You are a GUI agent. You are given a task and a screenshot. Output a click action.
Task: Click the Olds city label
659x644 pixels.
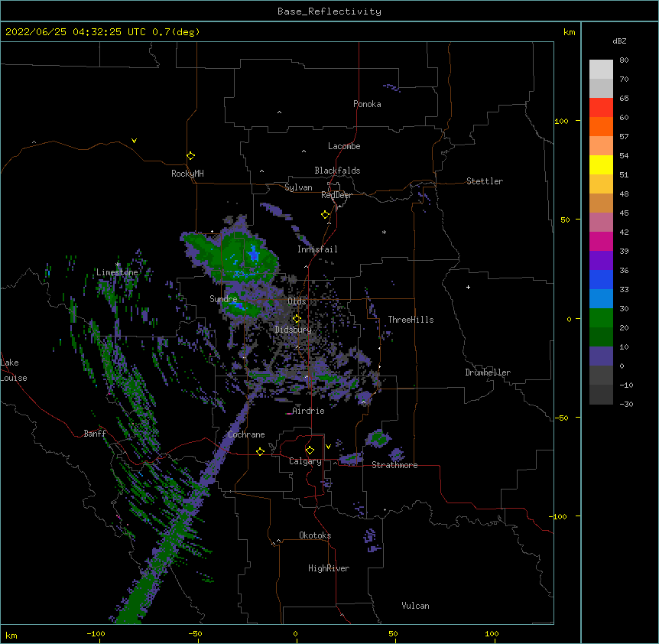tap(297, 301)
